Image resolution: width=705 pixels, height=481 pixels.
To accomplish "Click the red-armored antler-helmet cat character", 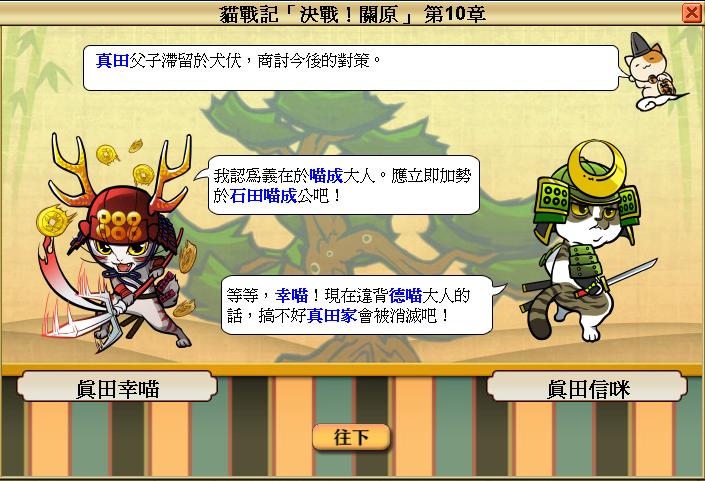I will [x=116, y=243].
